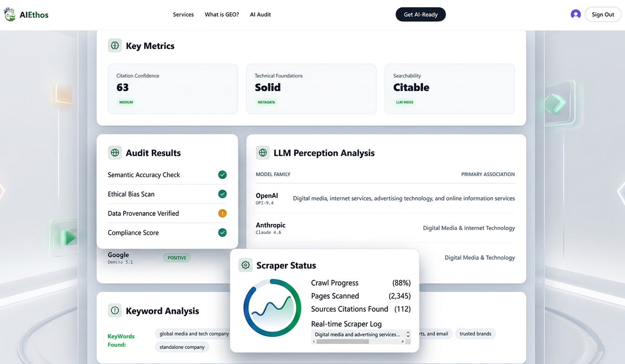Click the scraper log right scroll arrow

[x=402, y=341]
